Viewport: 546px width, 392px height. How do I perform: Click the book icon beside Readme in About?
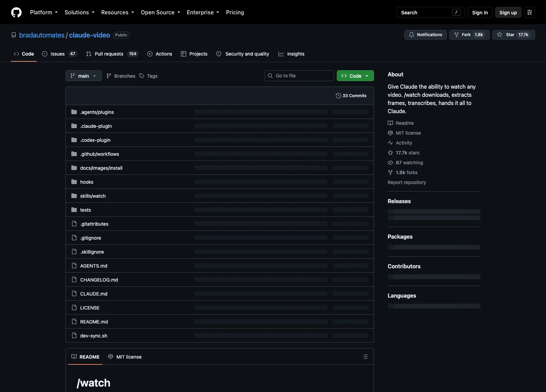390,123
